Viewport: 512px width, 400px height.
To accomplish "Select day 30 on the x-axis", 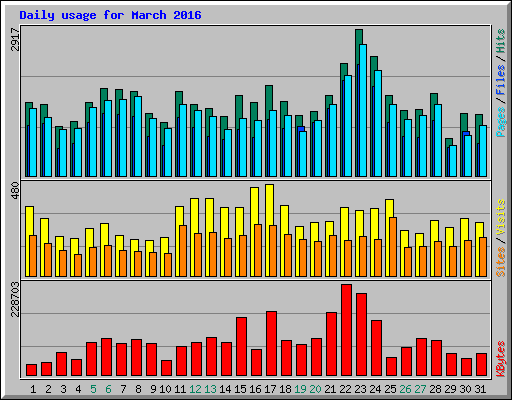I will 465,389.
